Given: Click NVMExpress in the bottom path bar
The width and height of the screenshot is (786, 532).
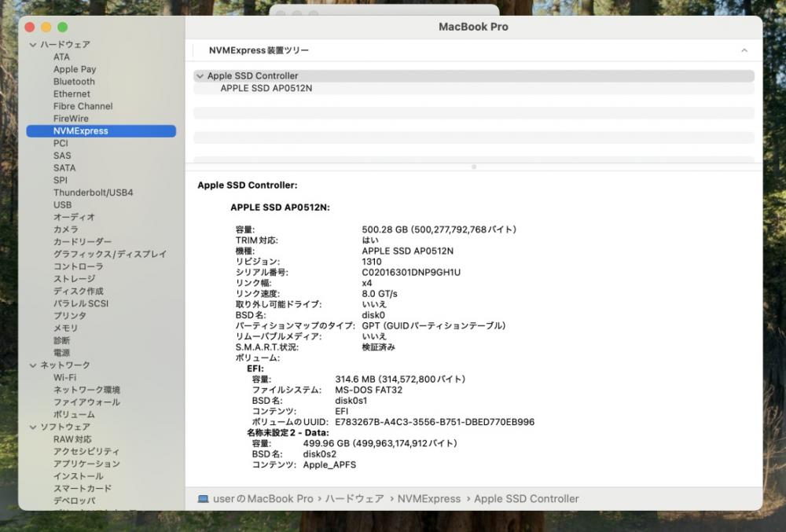Looking at the screenshot, I should click(429, 499).
